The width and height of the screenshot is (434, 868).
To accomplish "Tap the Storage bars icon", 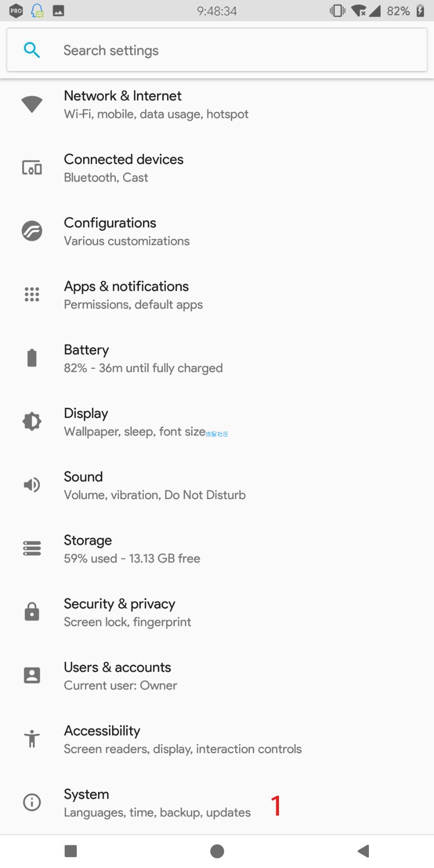I will tap(32, 548).
